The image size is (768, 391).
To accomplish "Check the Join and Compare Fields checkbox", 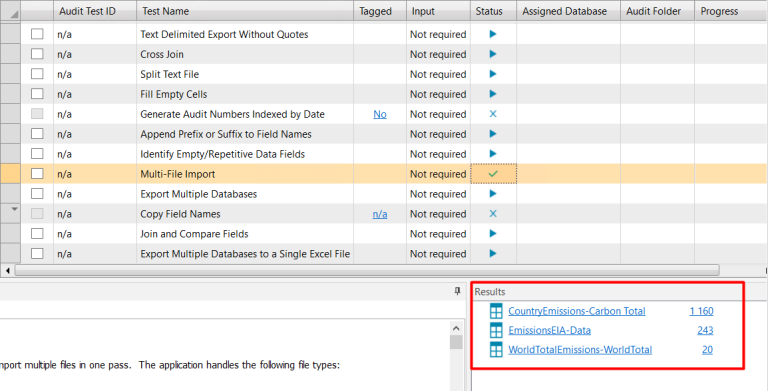I will pos(37,234).
